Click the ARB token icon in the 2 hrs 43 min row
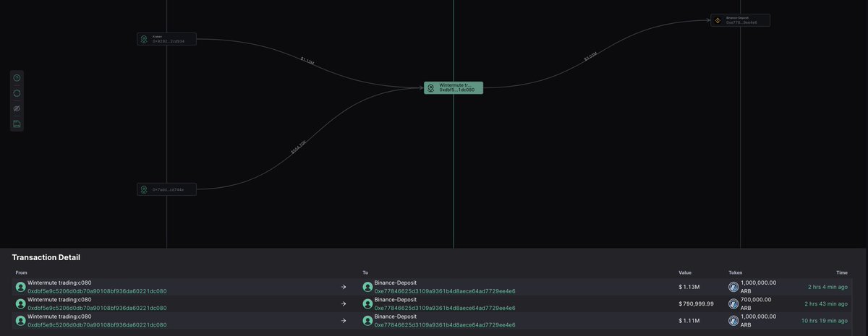This screenshot has height=336, width=868. 733,303
